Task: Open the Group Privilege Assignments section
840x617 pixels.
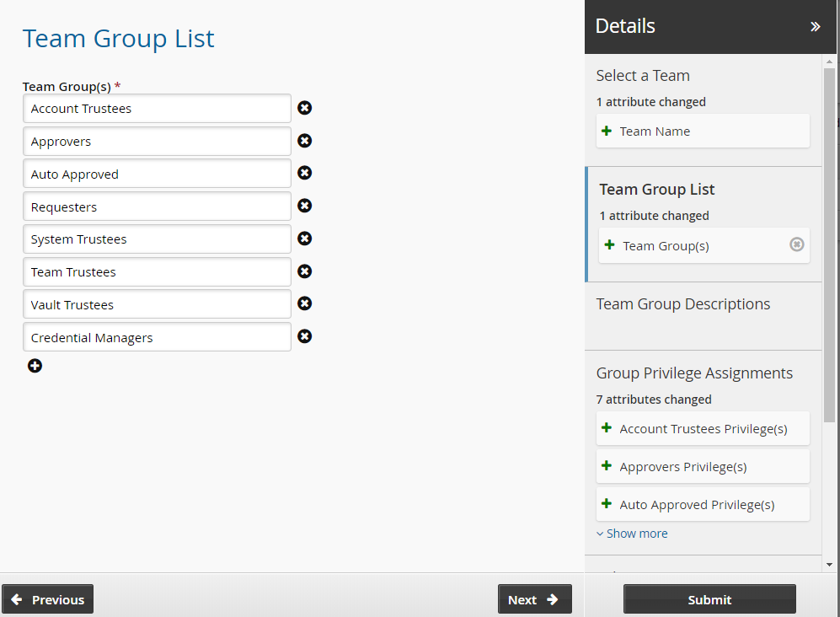Action: pyautogui.click(x=693, y=373)
